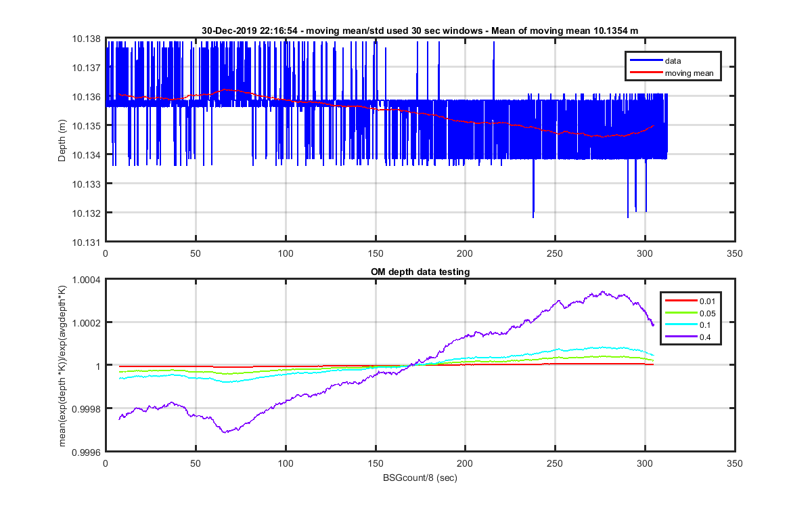The height and width of the screenshot is (508, 812).
Task: Click the 1.0004 tick label on bottom plot
Action: tap(87, 279)
